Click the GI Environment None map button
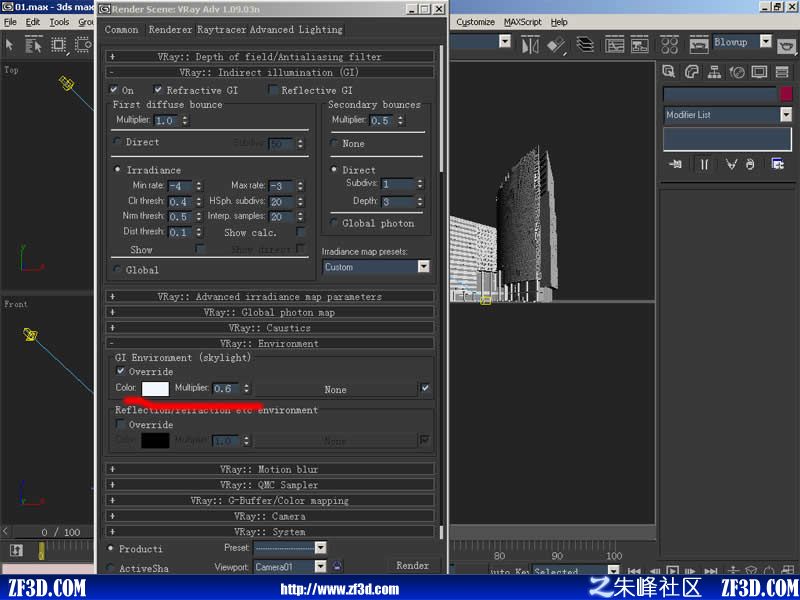The width and height of the screenshot is (800, 600). pos(335,389)
